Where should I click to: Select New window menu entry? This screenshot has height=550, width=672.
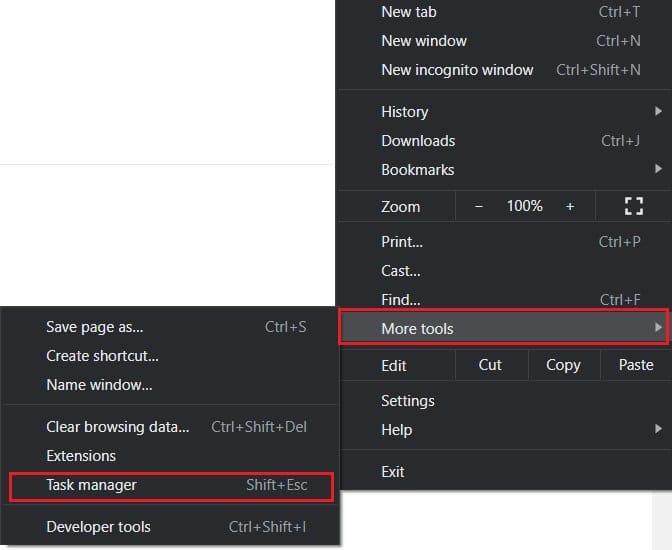click(504, 41)
